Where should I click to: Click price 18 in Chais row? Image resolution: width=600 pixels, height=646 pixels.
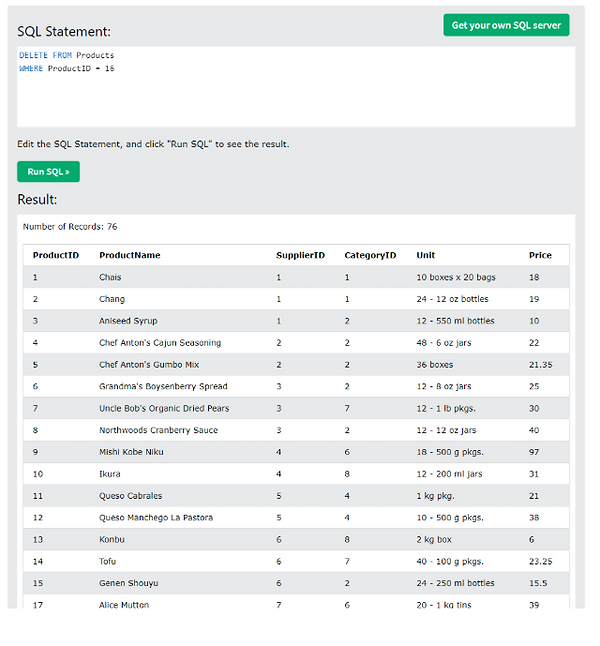534,277
